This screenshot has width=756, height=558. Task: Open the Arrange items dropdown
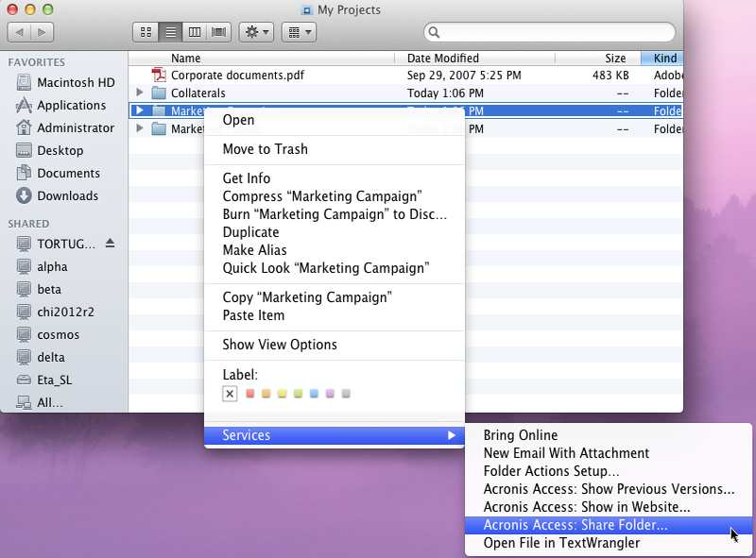[298, 32]
